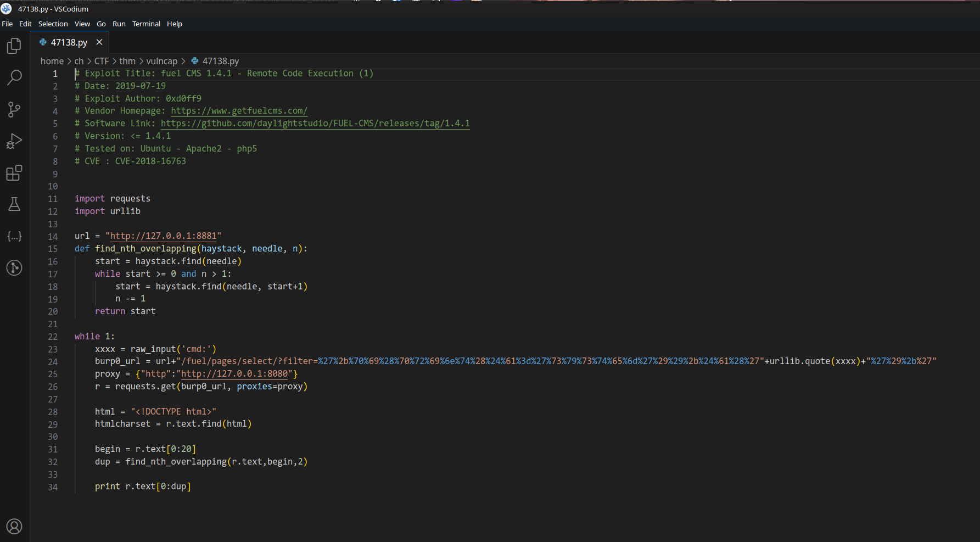The height and width of the screenshot is (542, 980).
Task: Open the Run and Debug view
Action: pos(14,141)
